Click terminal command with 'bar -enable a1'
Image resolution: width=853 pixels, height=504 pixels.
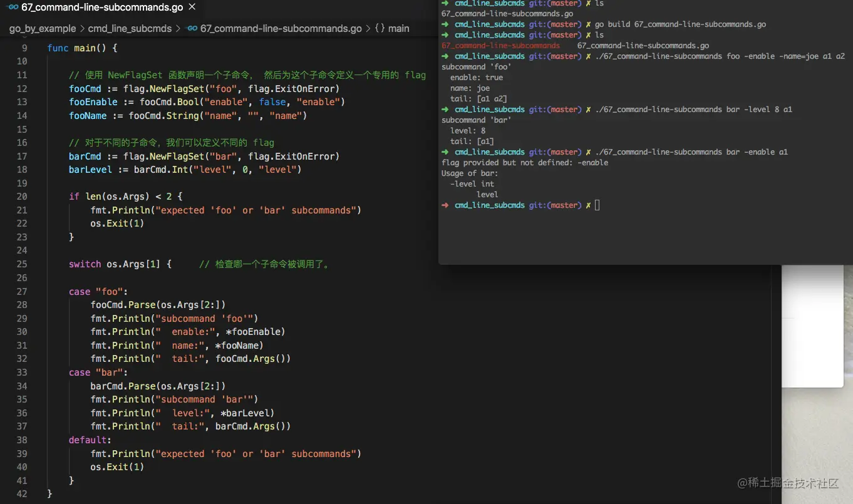click(x=691, y=152)
